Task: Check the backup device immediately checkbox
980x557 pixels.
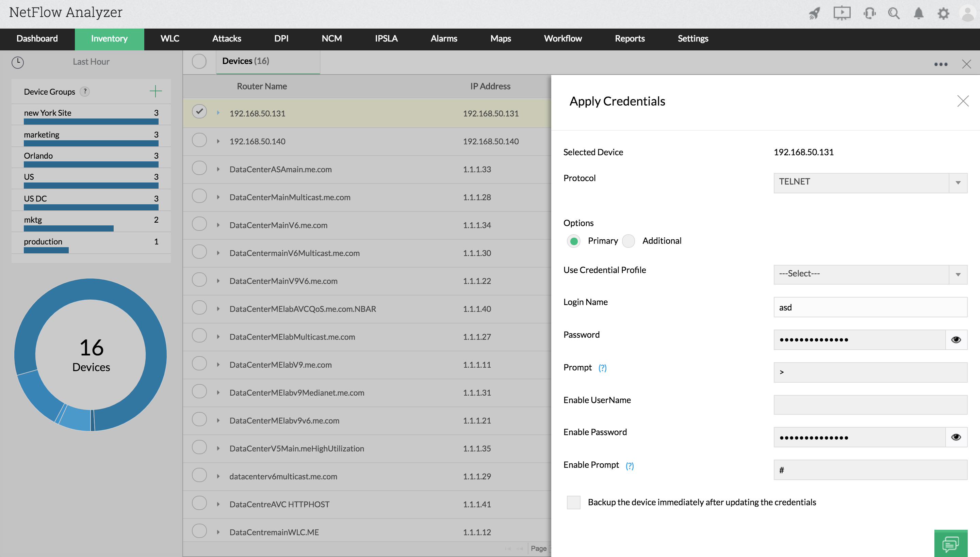Action: point(573,502)
